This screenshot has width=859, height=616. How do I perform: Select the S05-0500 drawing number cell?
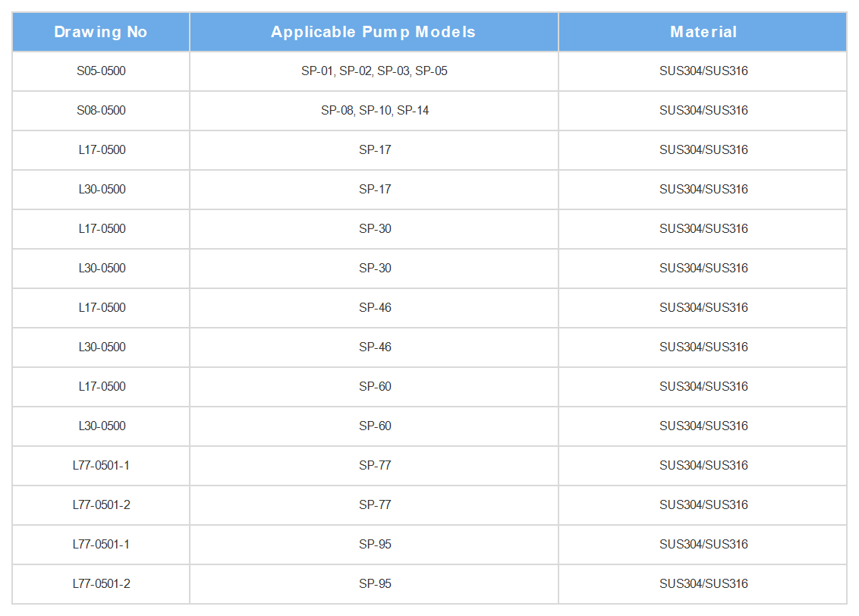pos(101,71)
